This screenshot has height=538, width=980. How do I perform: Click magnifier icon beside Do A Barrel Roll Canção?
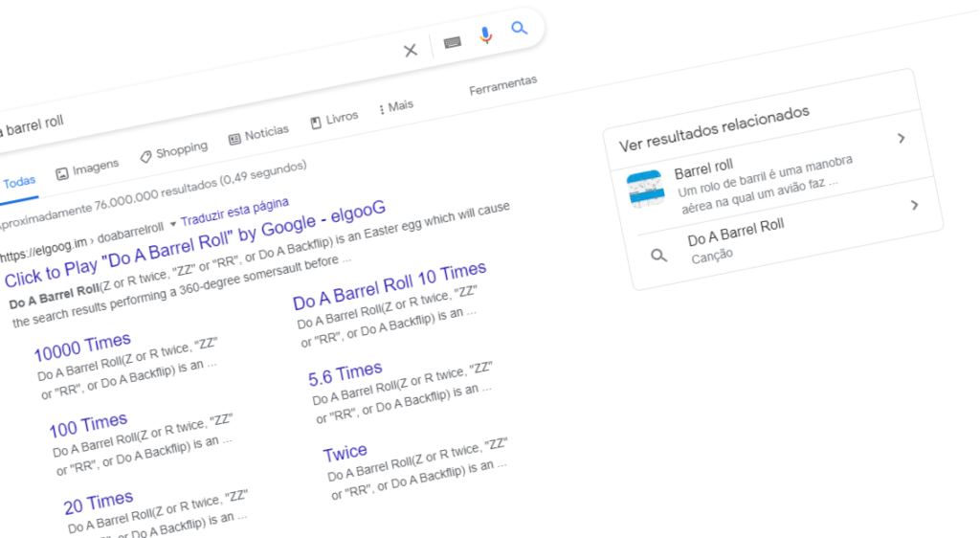pyautogui.click(x=658, y=256)
